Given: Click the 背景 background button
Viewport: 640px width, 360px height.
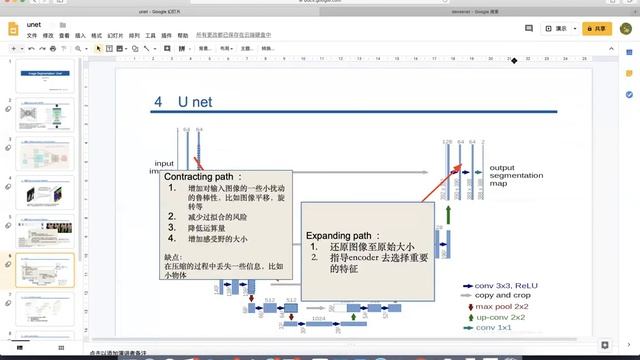Looking at the screenshot, I should [204, 49].
